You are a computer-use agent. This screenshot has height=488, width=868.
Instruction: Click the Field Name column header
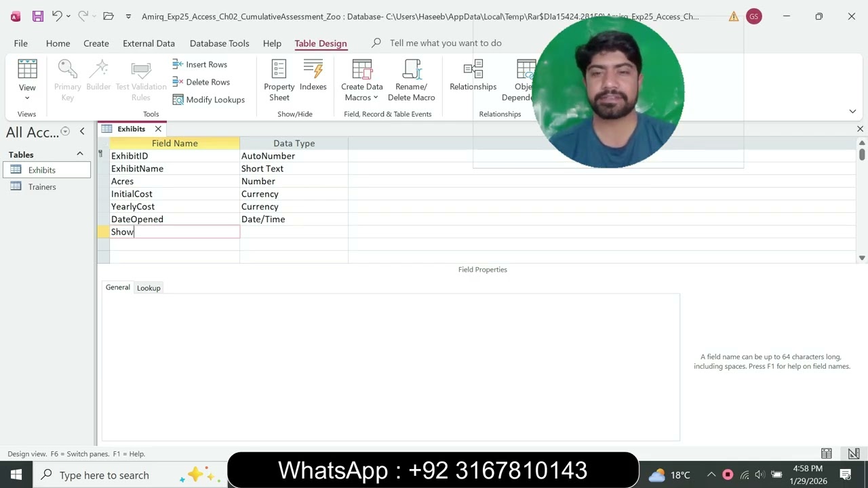[x=174, y=143]
